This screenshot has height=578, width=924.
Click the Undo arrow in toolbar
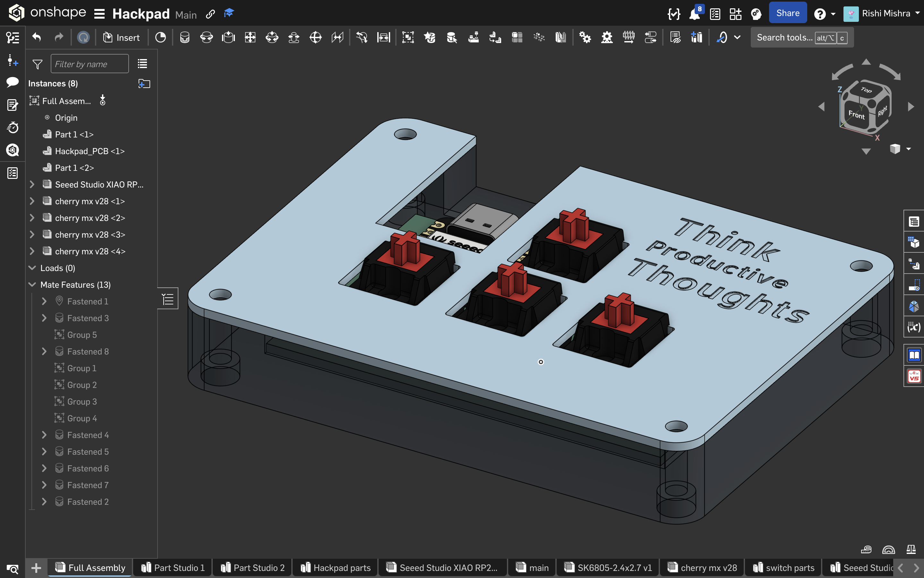[37, 37]
